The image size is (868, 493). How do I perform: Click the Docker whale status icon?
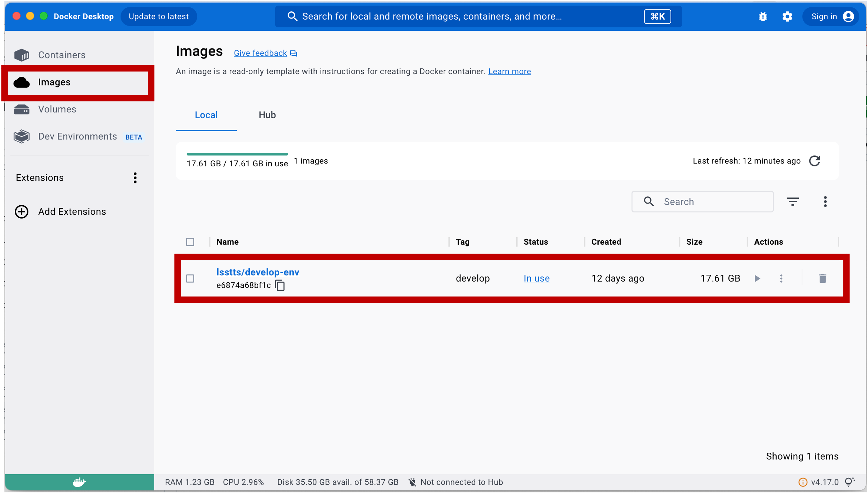(79, 482)
